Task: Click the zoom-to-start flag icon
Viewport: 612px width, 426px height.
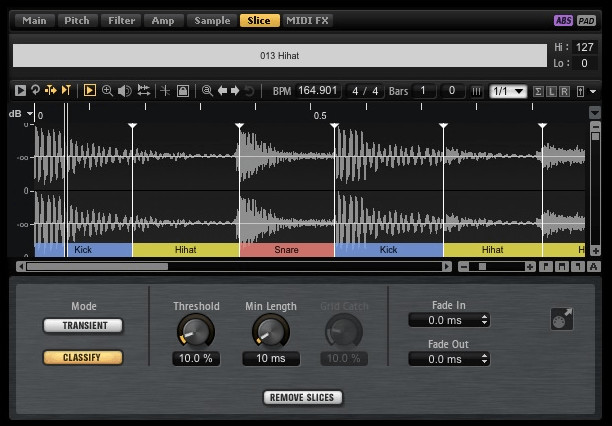Action: click(x=546, y=267)
